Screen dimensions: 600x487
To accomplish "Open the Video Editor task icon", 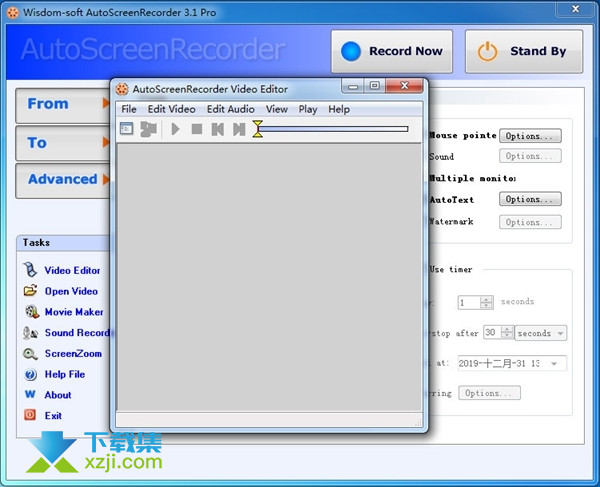I will point(30,270).
